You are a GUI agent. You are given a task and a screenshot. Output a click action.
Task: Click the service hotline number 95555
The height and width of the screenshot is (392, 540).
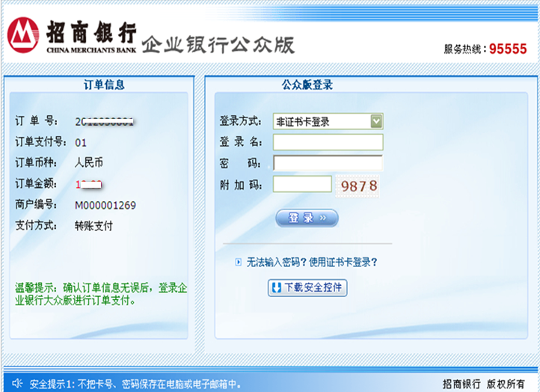tap(508, 49)
